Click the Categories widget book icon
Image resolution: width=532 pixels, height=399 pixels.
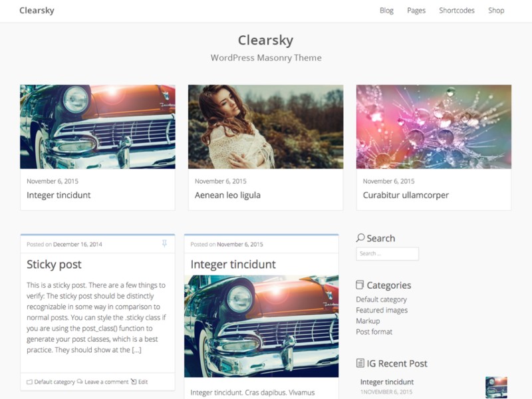[360, 285]
